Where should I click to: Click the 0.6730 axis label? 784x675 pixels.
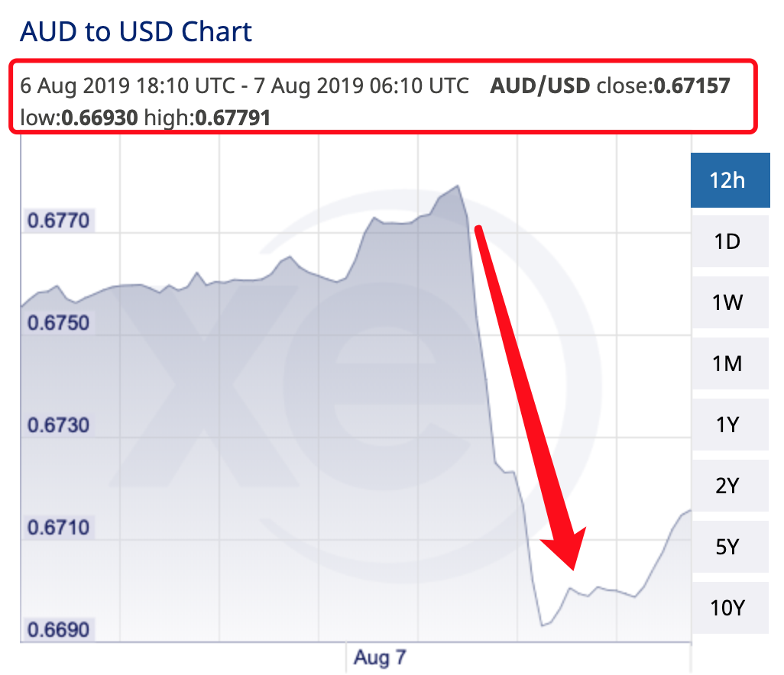tap(59, 425)
